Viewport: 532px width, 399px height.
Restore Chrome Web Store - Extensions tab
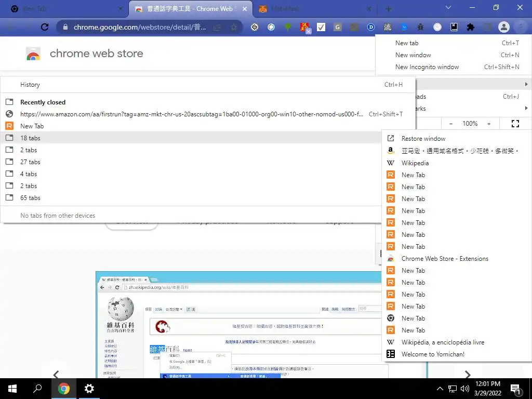pos(457,259)
